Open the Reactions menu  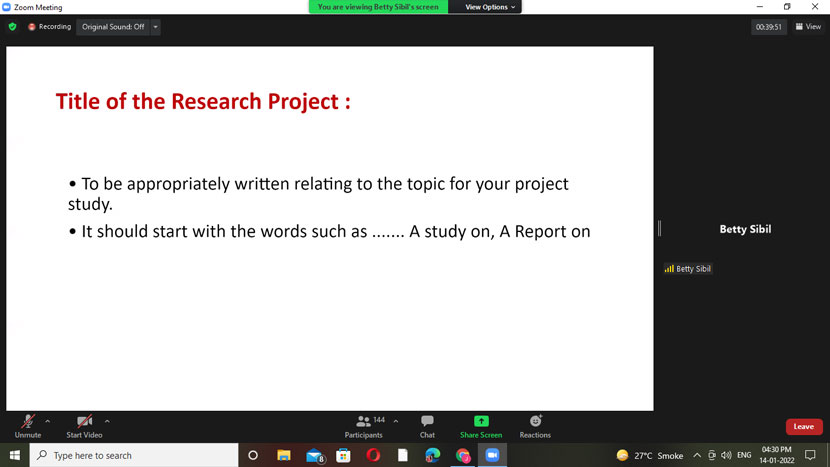[x=535, y=426]
